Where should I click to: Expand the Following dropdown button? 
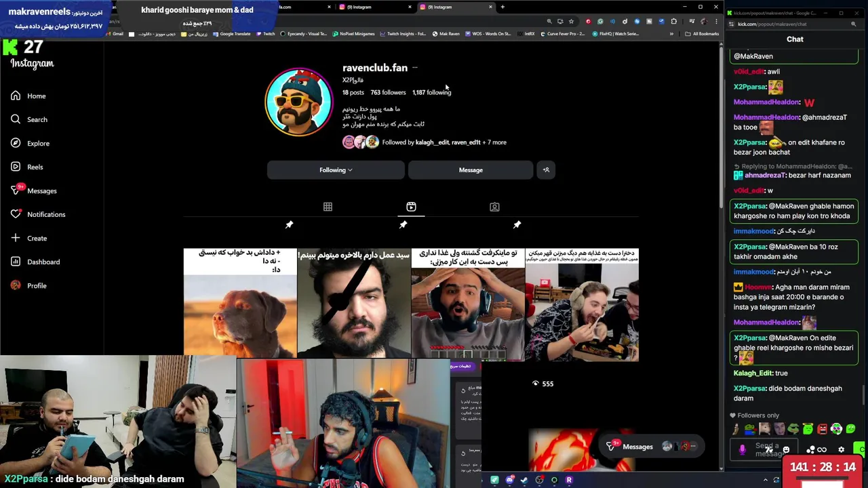(x=336, y=169)
